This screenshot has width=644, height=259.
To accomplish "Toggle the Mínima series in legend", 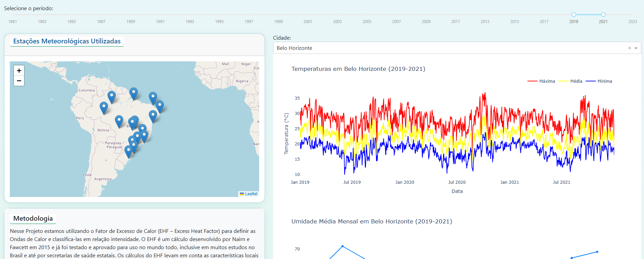I will point(599,81).
